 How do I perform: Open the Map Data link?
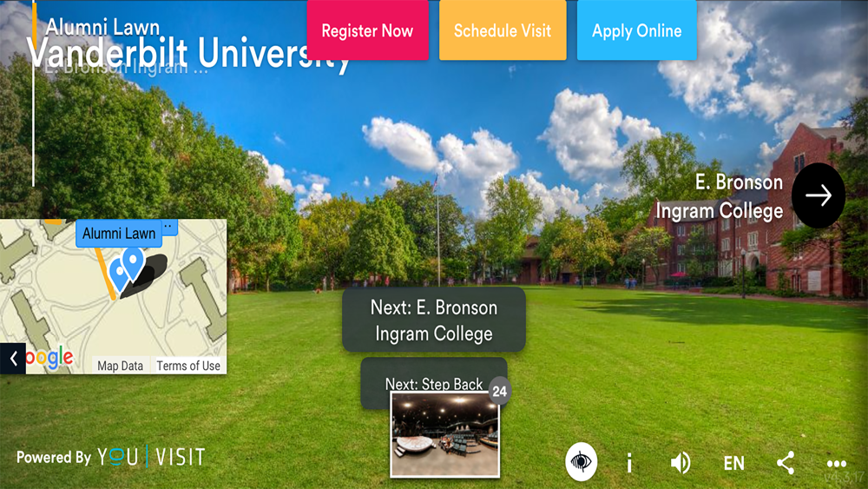click(x=120, y=366)
